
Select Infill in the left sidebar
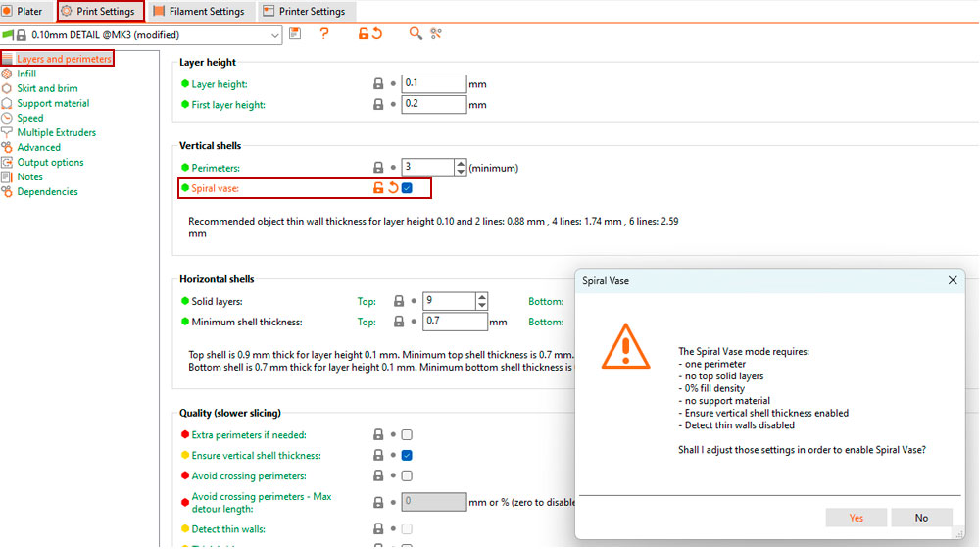point(26,74)
